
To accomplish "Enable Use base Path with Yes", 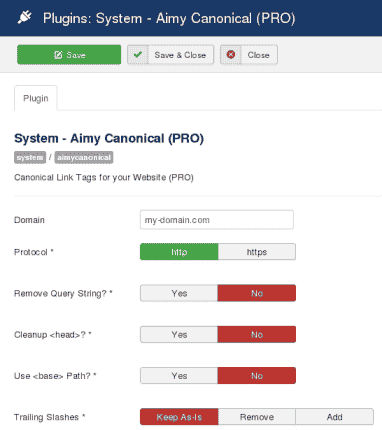I will (179, 376).
